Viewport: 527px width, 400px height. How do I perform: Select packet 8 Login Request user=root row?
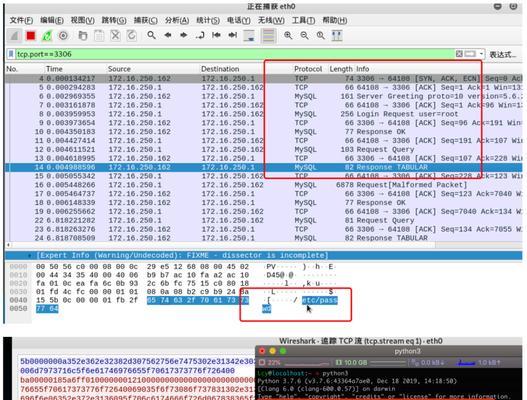[264, 114]
